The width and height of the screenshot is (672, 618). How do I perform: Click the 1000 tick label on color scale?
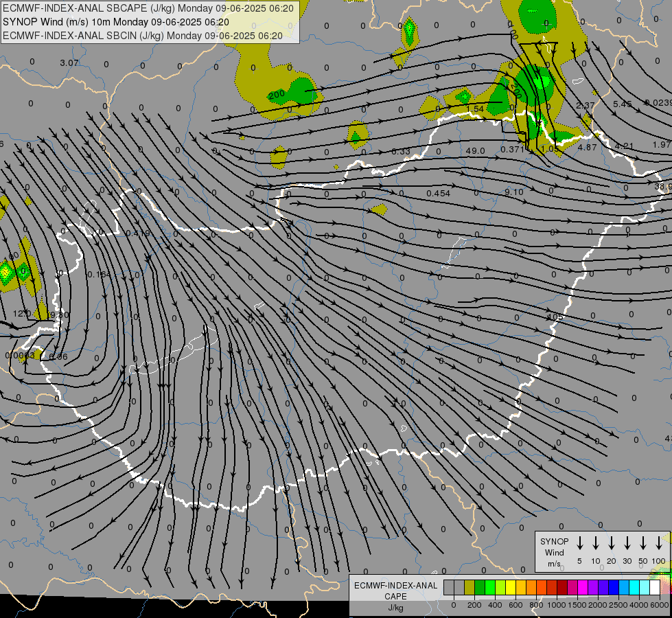pyautogui.click(x=556, y=605)
